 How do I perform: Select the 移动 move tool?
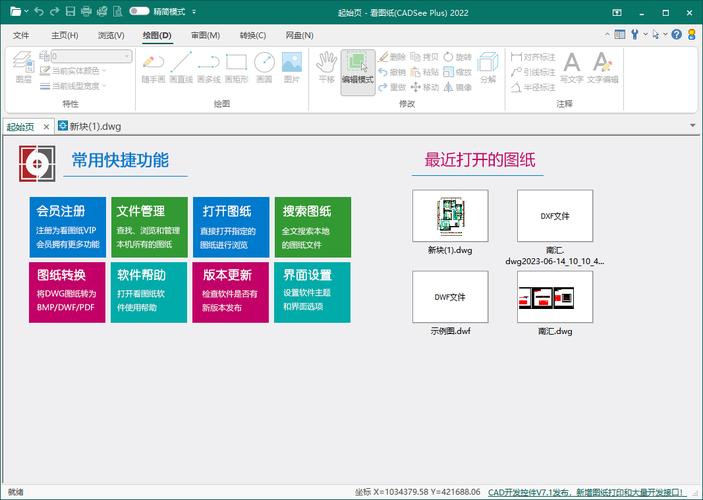pyautogui.click(x=425, y=87)
